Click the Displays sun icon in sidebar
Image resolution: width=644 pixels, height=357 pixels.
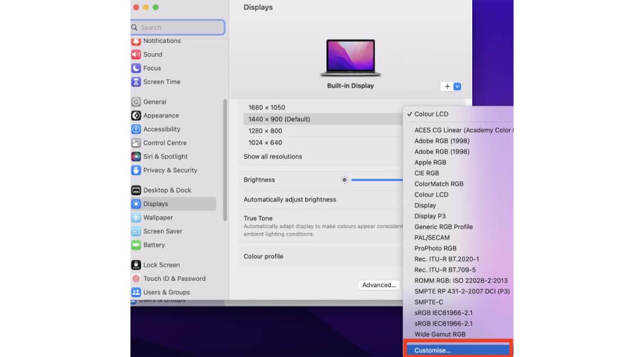click(136, 204)
